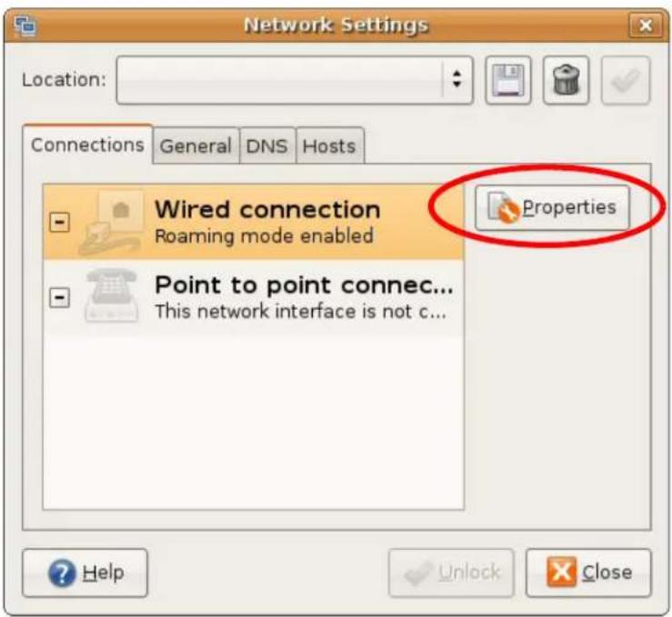The image size is (672, 617).
Task: Click the network icon in the title bar
Action: [25, 25]
